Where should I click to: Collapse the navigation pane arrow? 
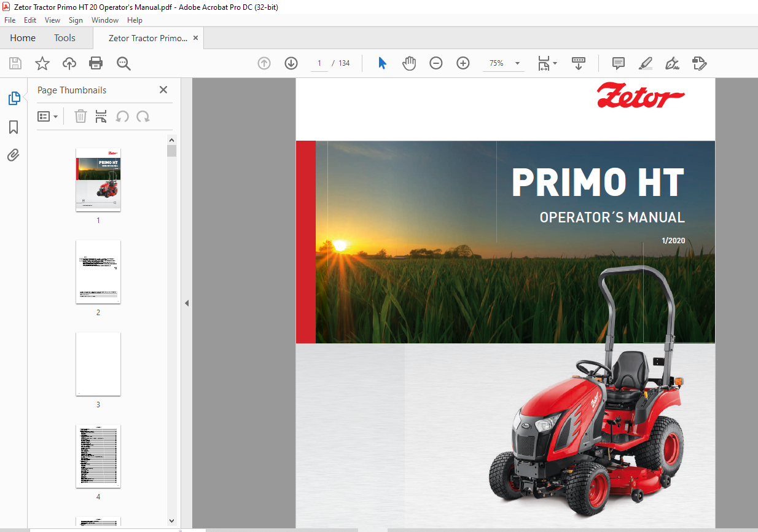click(187, 303)
